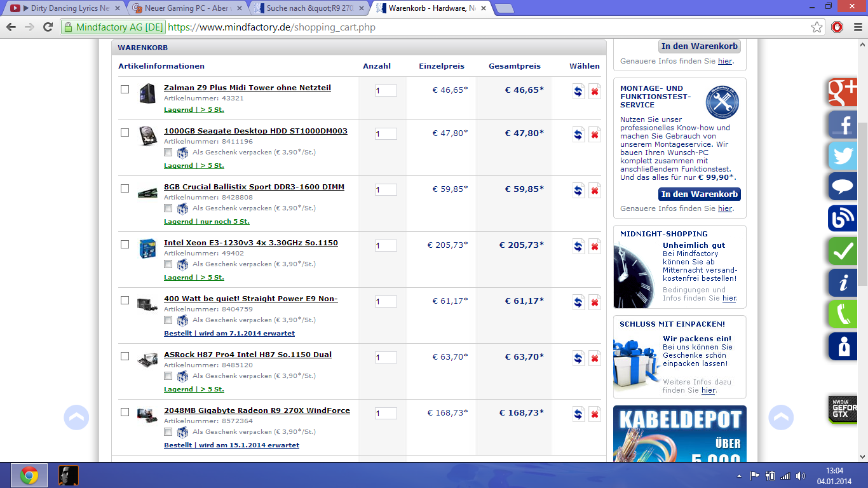Select the Seagate Desktop HDD row checkbox
This screenshot has width=868, height=488.
(125, 132)
